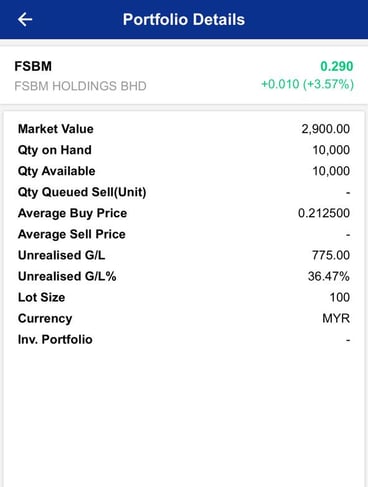Select the Market Value row
Image resolution: width=368 pixels, height=487 pixels.
tap(184, 129)
